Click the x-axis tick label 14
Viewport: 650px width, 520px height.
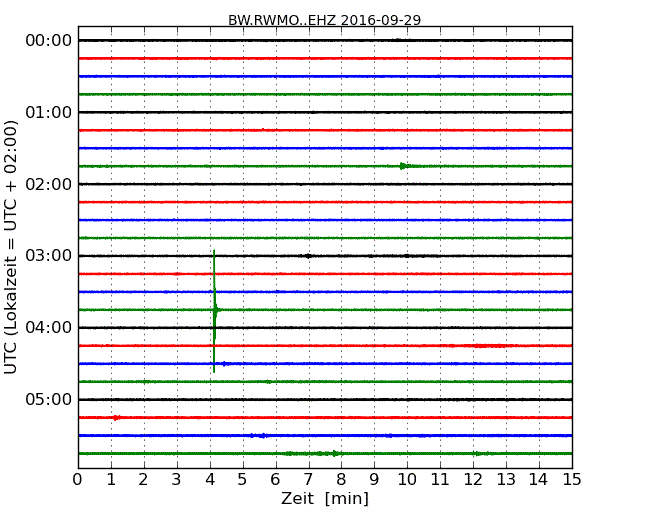(x=538, y=480)
